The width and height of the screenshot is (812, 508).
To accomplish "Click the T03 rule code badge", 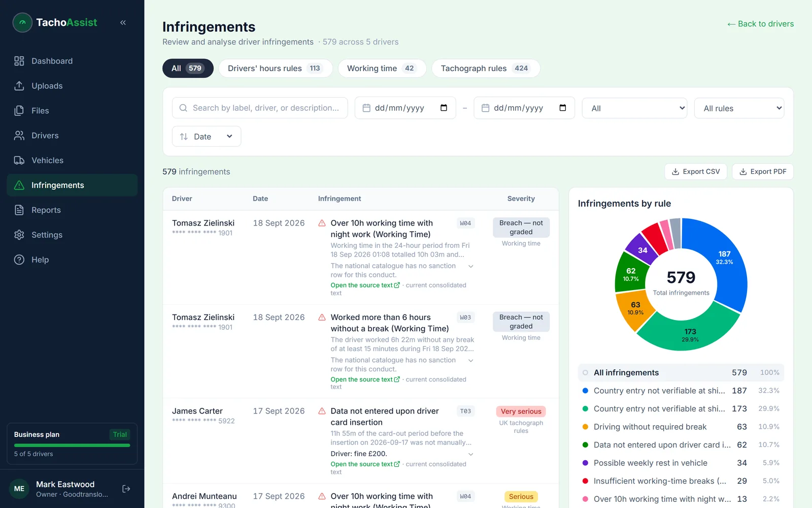I will coord(465,411).
